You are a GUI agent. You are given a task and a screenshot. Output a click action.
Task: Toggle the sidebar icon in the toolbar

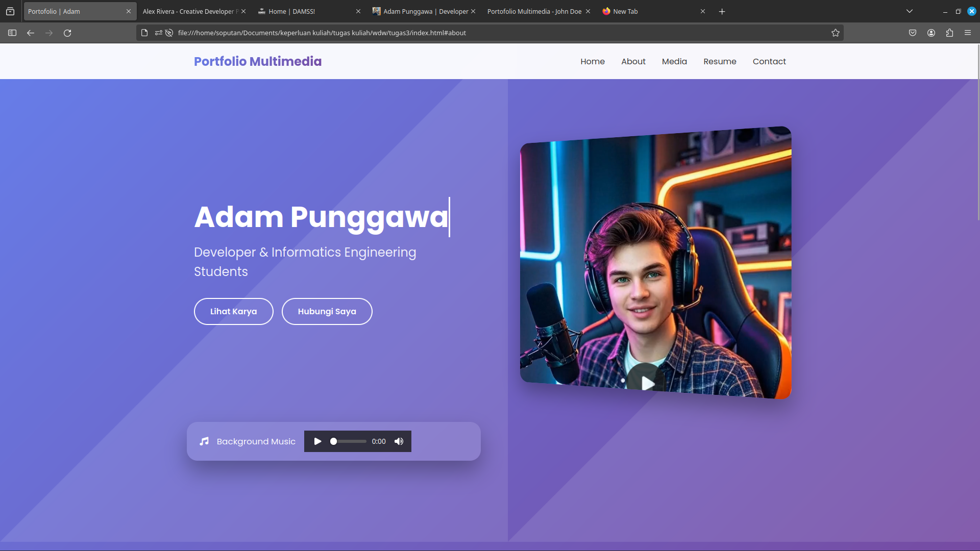tap(12, 33)
